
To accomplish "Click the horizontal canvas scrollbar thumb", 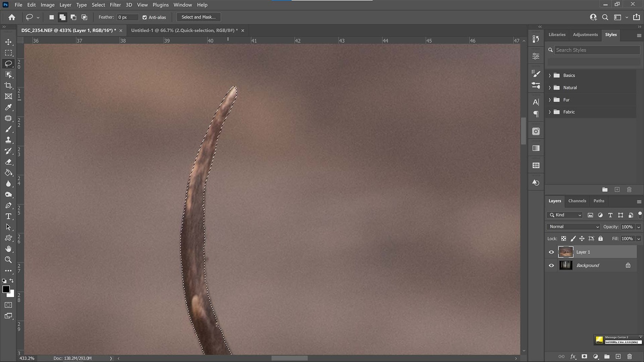I will [x=289, y=358].
